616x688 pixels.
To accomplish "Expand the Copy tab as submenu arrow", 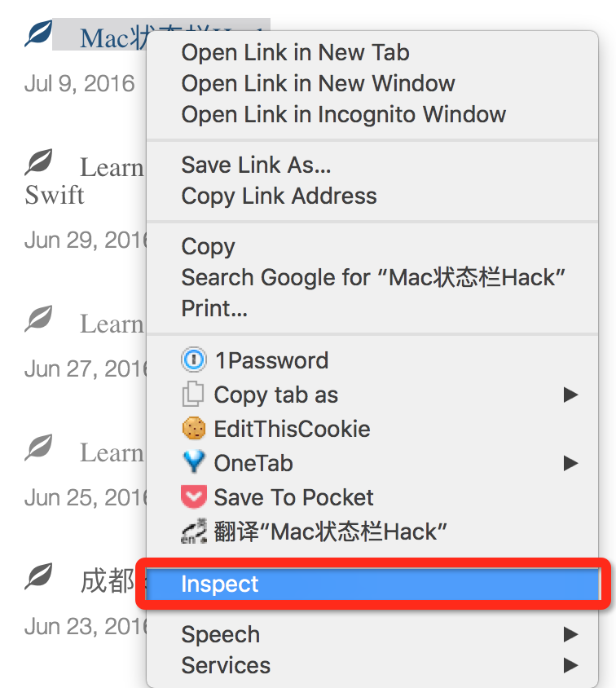I will (x=570, y=395).
